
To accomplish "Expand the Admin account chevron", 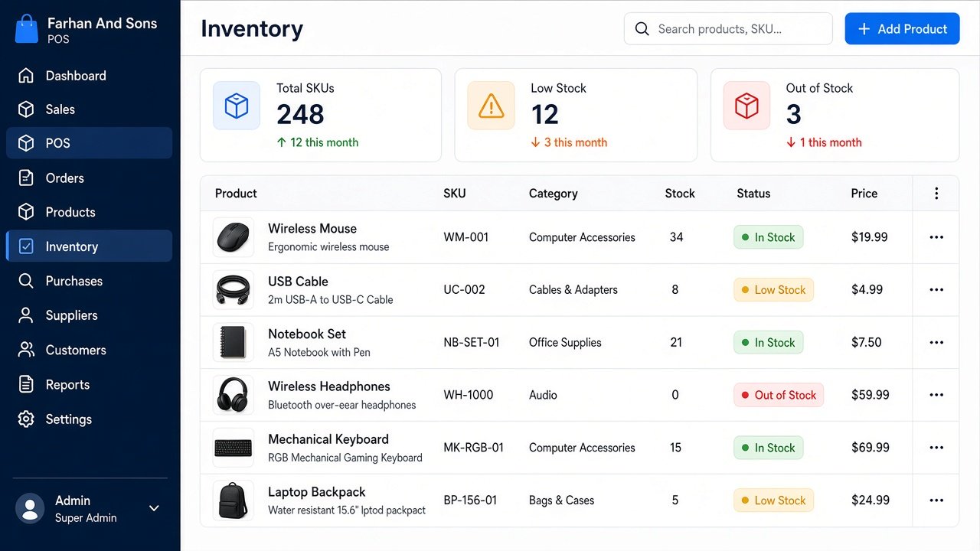I will point(154,508).
